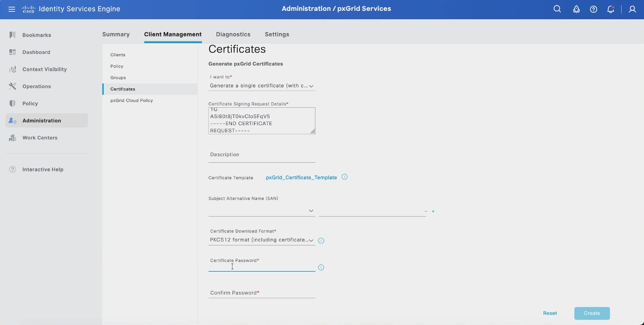Add a SAN entry with plus icon
This screenshot has height=325, width=644.
pyautogui.click(x=433, y=211)
